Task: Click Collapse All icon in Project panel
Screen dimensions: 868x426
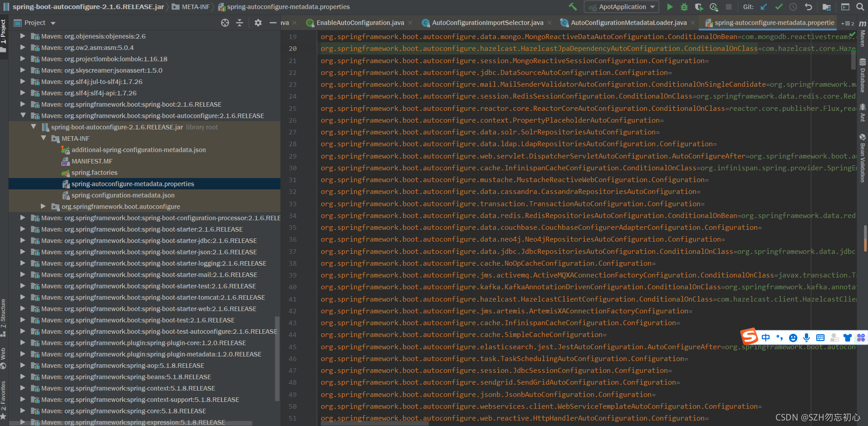Action: [x=240, y=23]
